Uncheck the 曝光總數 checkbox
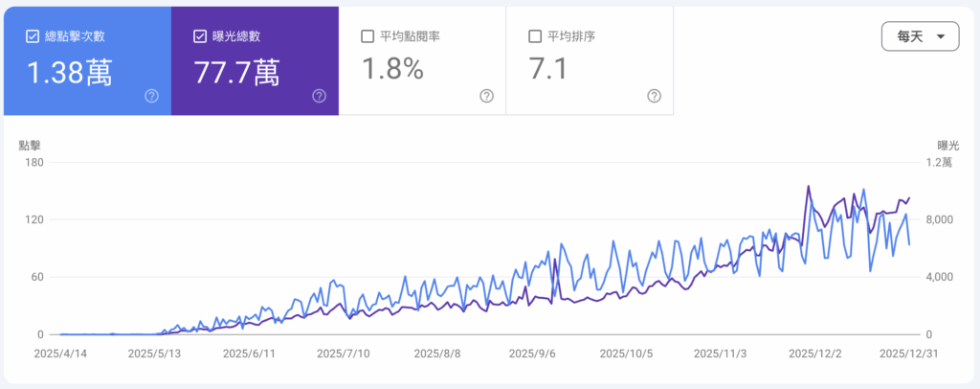 pos(200,36)
